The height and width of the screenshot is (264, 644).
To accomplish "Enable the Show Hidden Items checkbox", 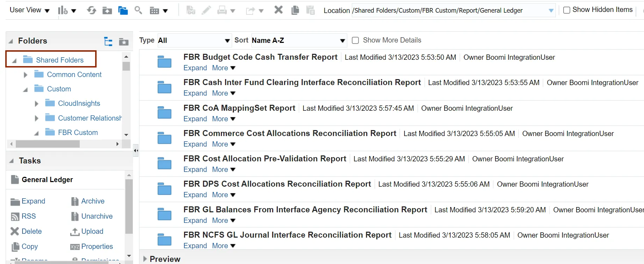I will (566, 10).
